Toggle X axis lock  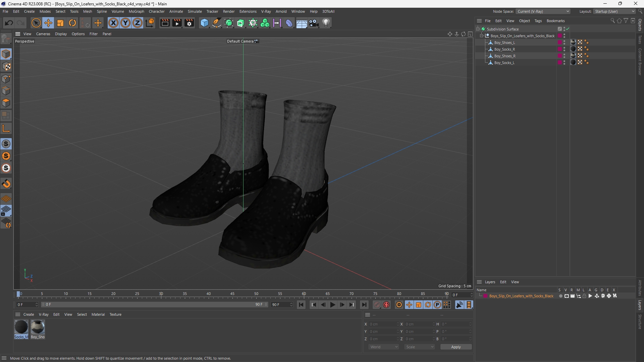[113, 23]
